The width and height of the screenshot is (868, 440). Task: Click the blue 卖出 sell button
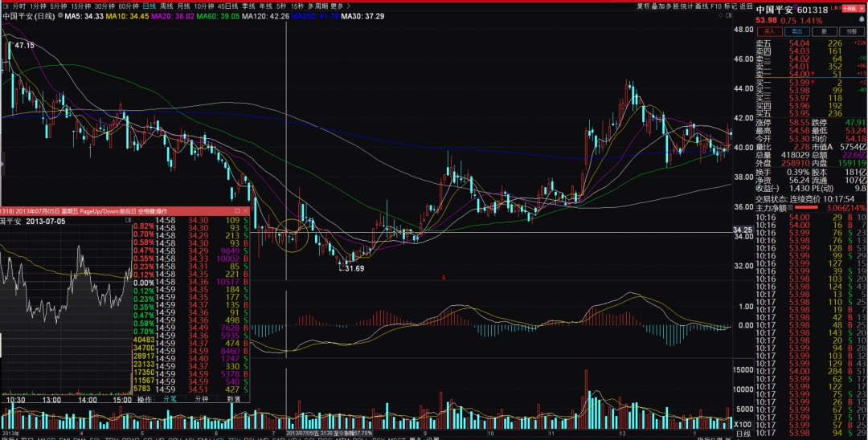point(796,31)
